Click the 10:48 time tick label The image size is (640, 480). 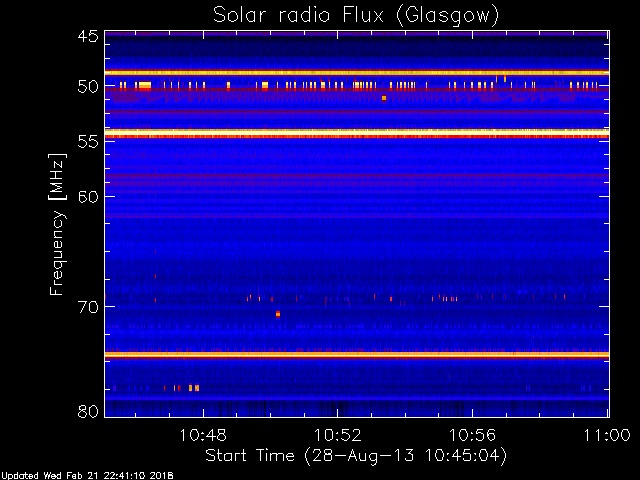203,435
